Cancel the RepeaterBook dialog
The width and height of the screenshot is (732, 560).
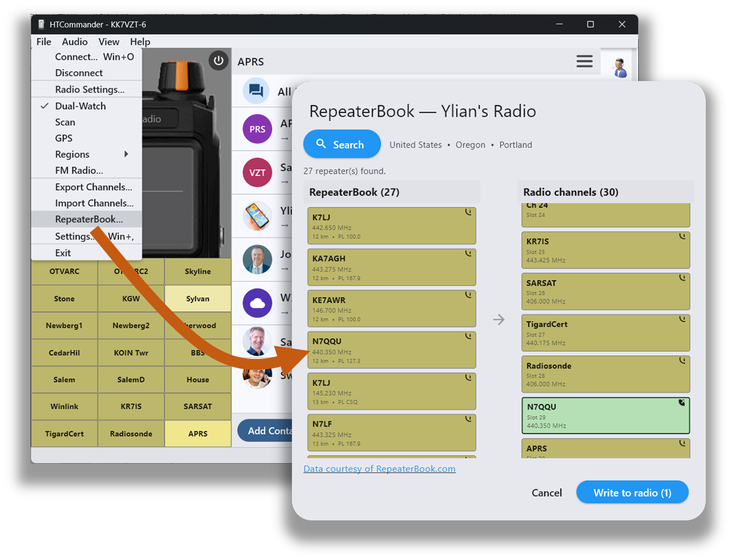[x=547, y=492]
